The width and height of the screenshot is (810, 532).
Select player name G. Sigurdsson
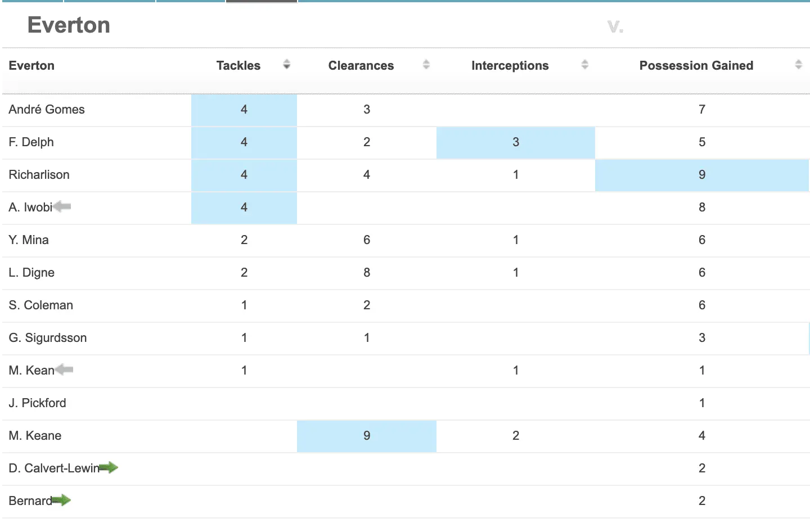pos(48,338)
